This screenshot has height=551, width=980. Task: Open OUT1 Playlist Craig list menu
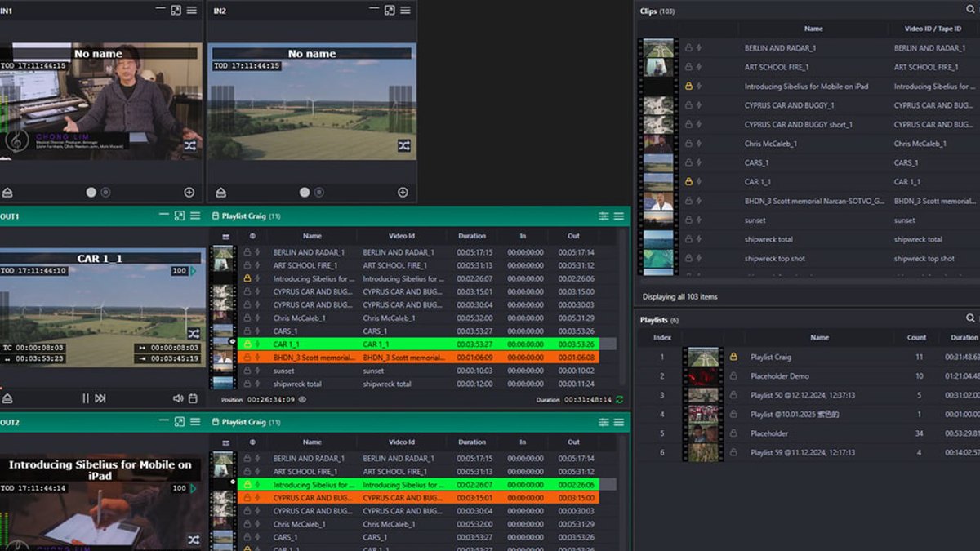click(619, 216)
